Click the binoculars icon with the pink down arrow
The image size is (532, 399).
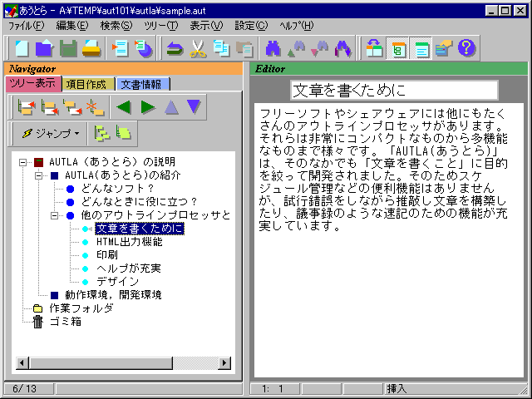coord(319,48)
